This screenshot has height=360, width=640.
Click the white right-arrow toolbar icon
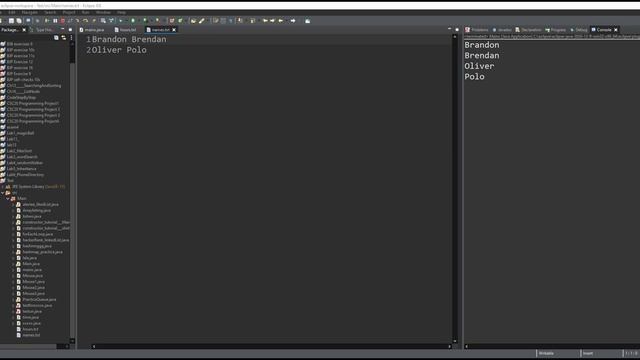pyautogui.click(x=293, y=21)
